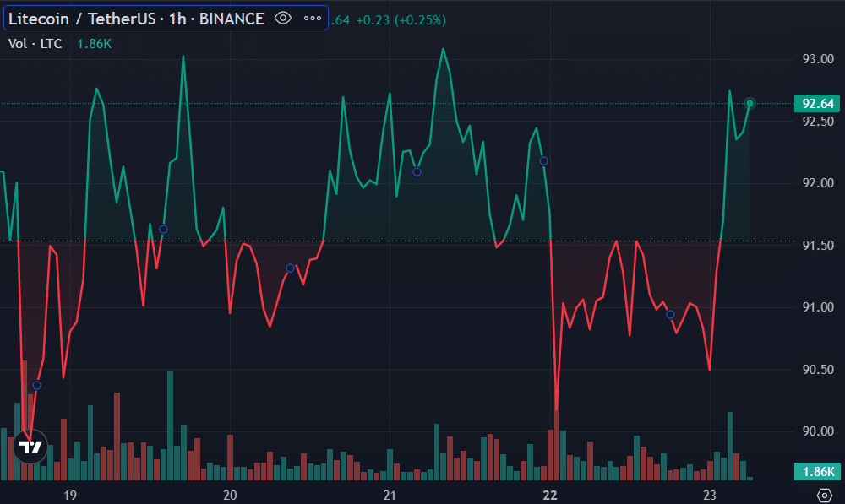Image resolution: width=845 pixels, height=504 pixels.
Task: Click the Litecoin / TetherUS symbol title
Action: point(82,19)
